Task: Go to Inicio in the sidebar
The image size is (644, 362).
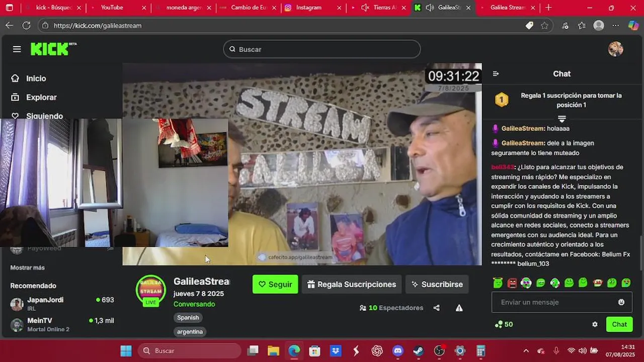Action: [x=29, y=78]
